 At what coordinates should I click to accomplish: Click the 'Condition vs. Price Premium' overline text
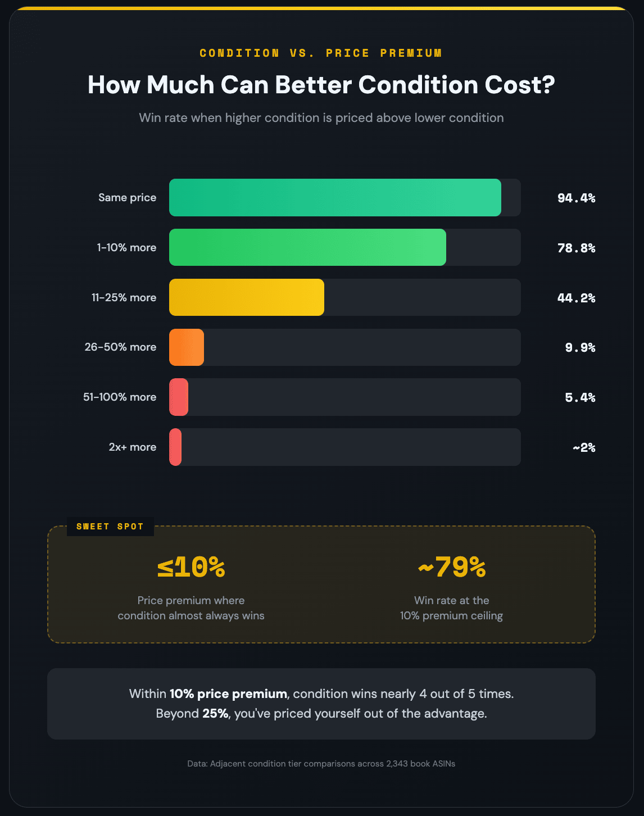click(321, 53)
